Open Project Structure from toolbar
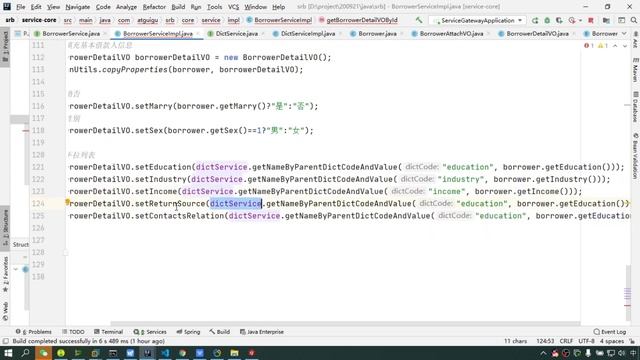This screenshot has width=640, height=360. point(606,20)
